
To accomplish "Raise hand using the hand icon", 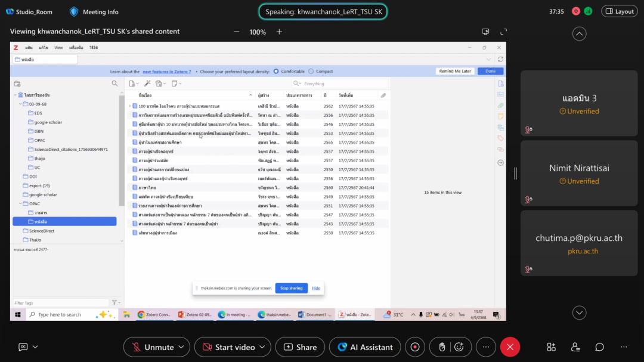I will pos(442,347).
